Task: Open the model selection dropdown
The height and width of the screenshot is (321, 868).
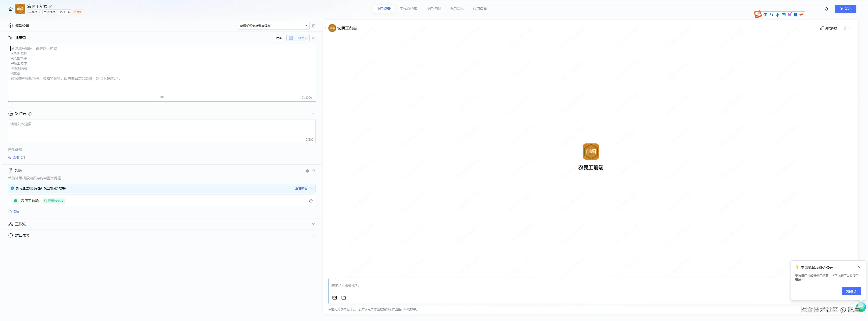Action: (x=273, y=26)
